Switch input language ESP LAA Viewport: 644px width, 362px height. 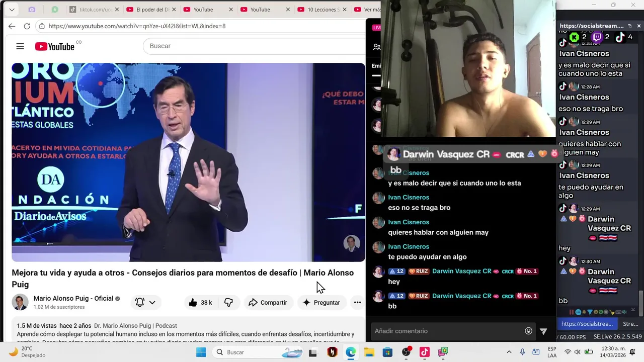tap(552, 352)
